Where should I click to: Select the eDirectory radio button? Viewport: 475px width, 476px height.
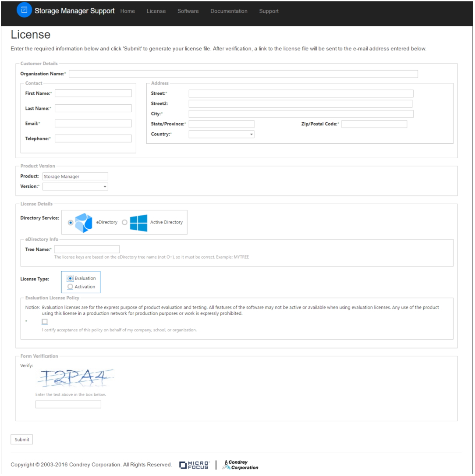pos(71,223)
